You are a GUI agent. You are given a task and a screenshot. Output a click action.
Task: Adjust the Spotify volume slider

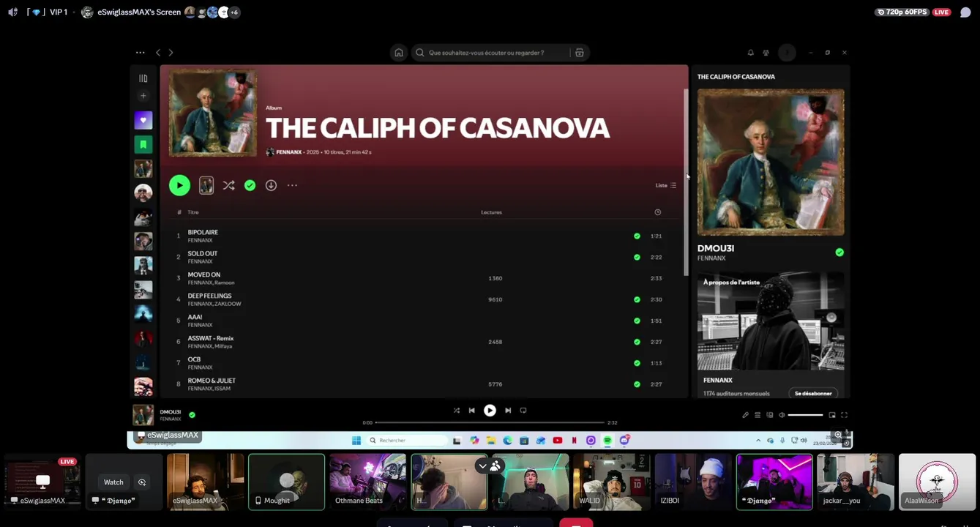pyautogui.click(x=805, y=415)
